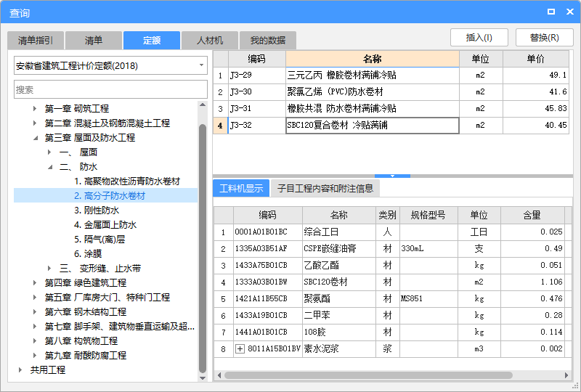Viewport: 581px width, 392px height.
Task: Switch to the 清单 tab
Action: [94, 41]
